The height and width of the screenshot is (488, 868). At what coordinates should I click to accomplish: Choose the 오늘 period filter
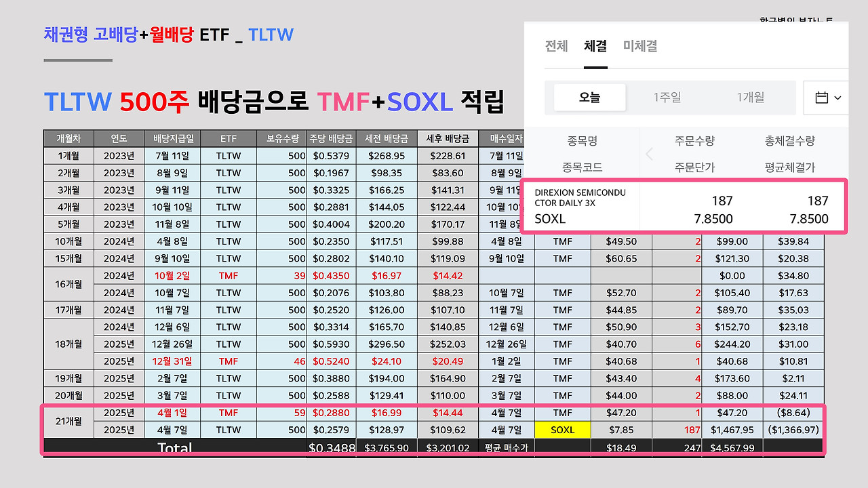(x=589, y=98)
